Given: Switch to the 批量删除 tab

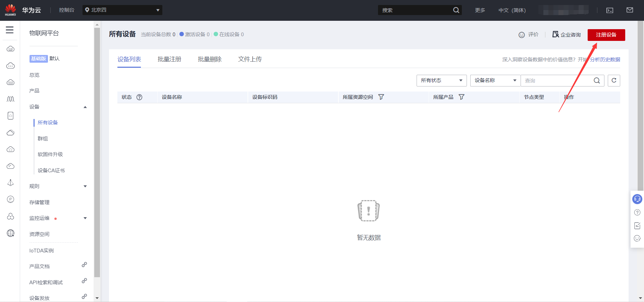Looking at the screenshot, I should pos(210,59).
